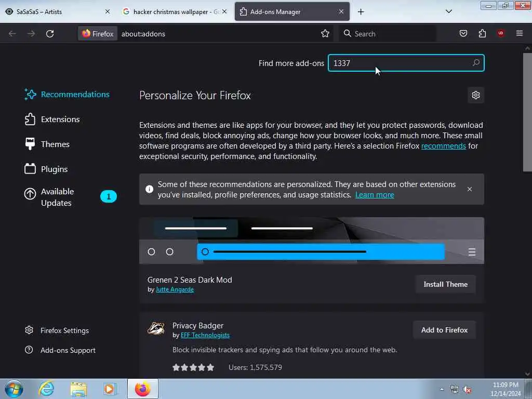Click the forward navigation arrow
This screenshot has height=399, width=532.
pos(31,34)
